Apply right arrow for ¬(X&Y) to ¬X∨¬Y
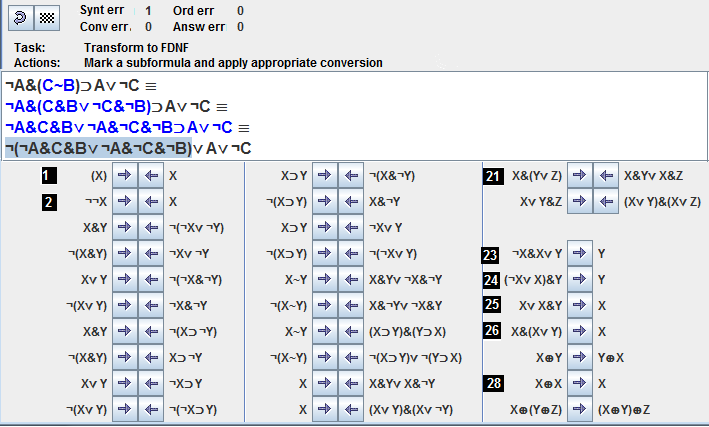The image size is (709, 427). pos(124,254)
